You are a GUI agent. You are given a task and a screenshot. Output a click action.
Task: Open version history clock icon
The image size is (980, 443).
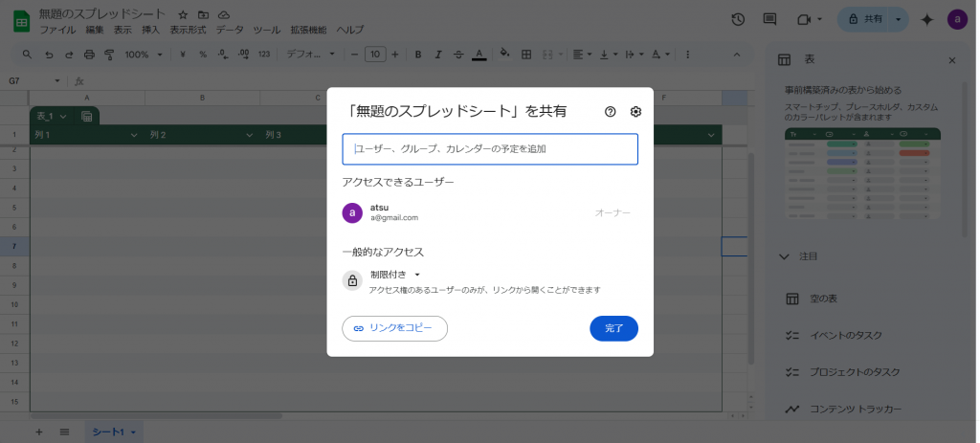pos(738,19)
